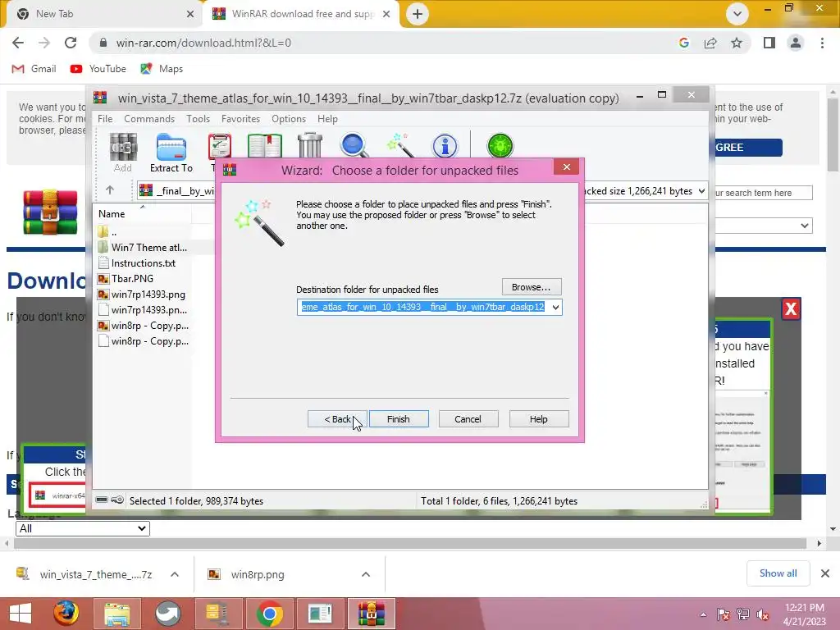
Task: Click the green VirusScan bug icon
Action: tap(500, 146)
